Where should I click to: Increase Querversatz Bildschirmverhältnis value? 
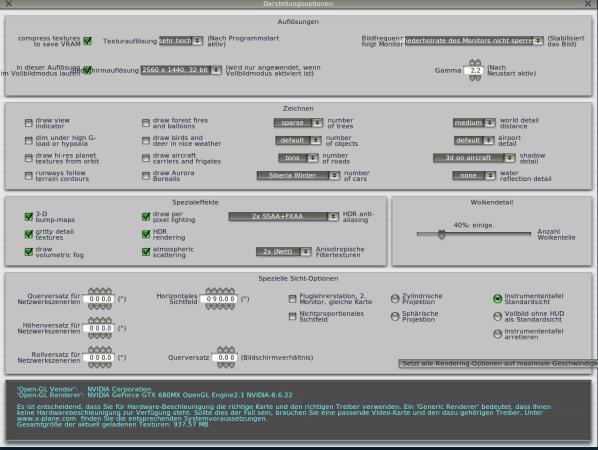[x=226, y=350]
